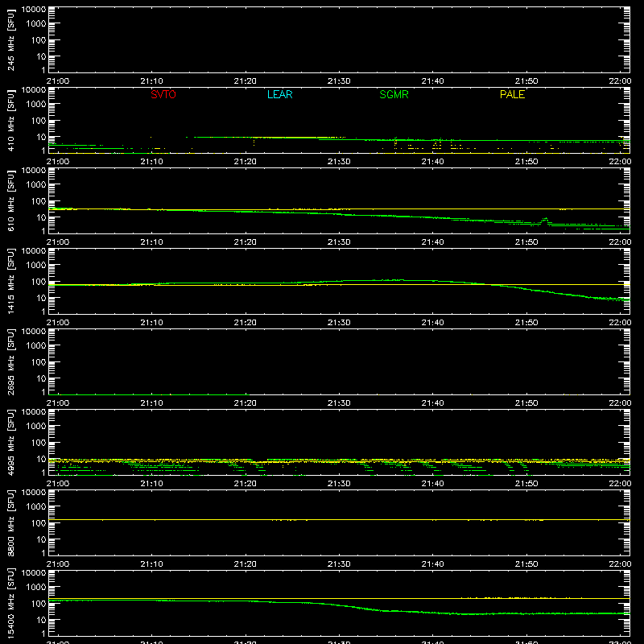Click the 21:40 tick under the 410 MHz plot
The height and width of the screenshot is (644, 644).
coord(432,162)
